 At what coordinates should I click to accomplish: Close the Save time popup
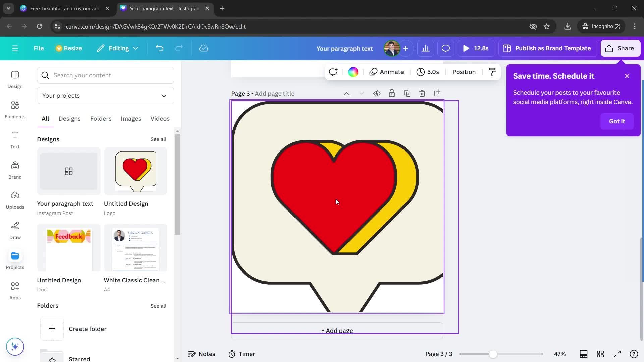(627, 76)
